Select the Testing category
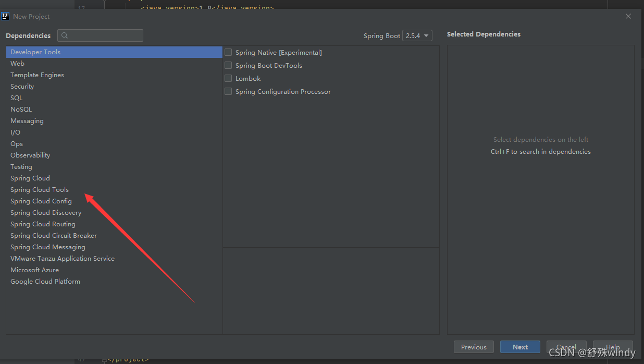Screen dimensions: 644x364 (114, 167)
